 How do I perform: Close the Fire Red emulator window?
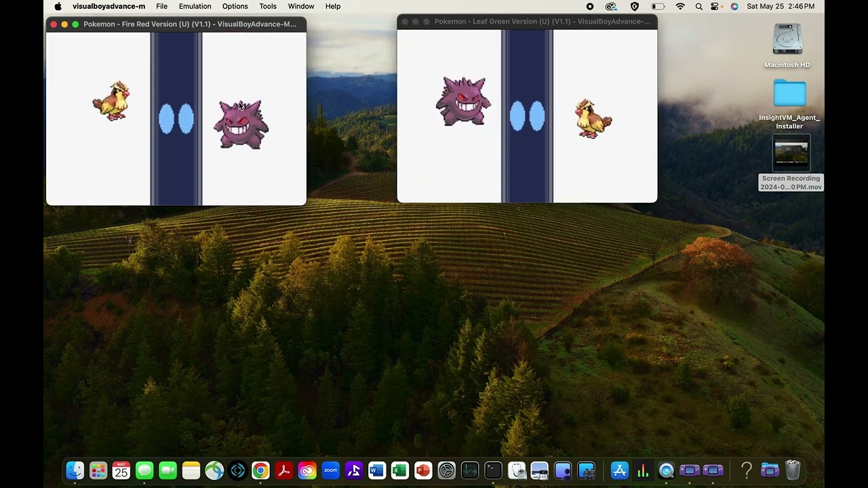54,24
